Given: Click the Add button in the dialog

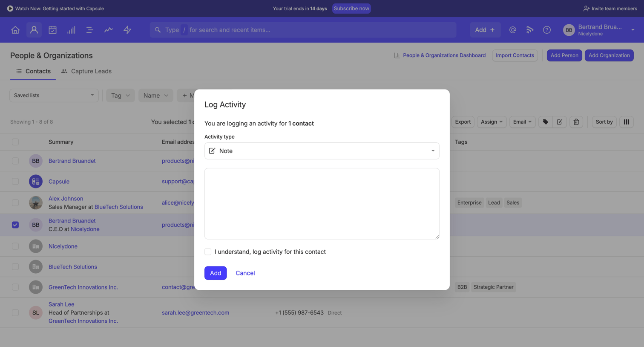Looking at the screenshot, I should tap(216, 273).
